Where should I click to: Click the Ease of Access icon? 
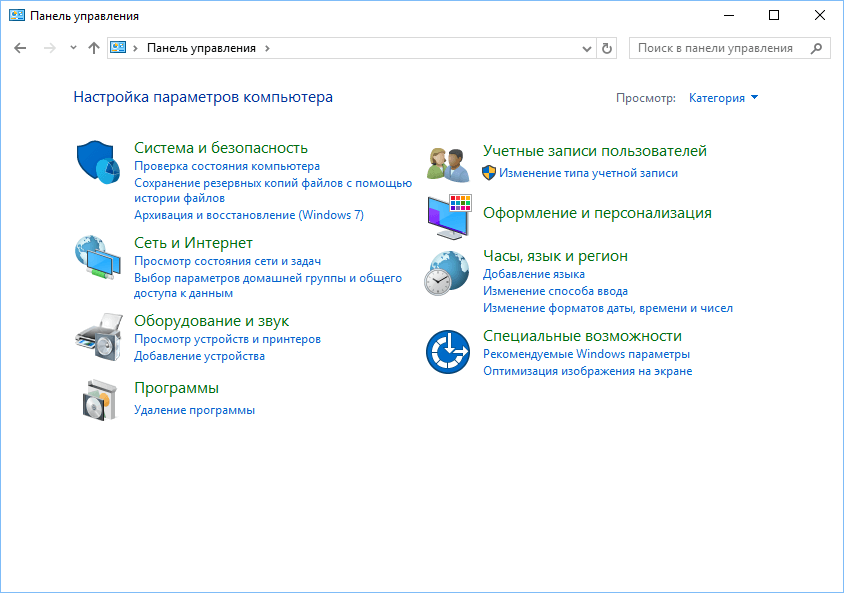(x=447, y=352)
